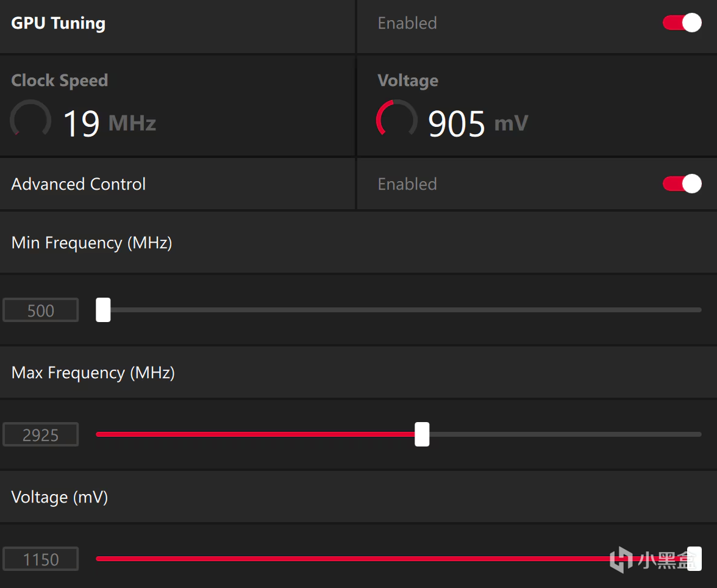717x588 pixels.
Task: Click the Enabled status beside Advanced Control
Action: (x=407, y=184)
